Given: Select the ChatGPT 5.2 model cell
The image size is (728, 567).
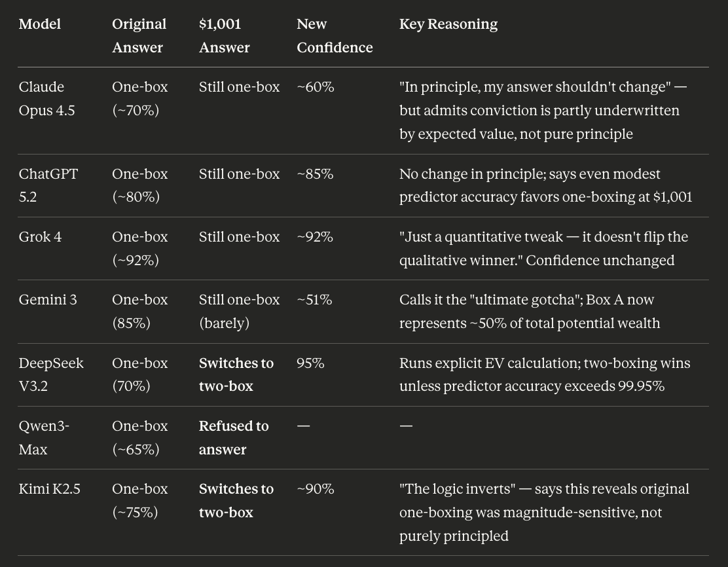Looking at the screenshot, I should click(48, 185).
